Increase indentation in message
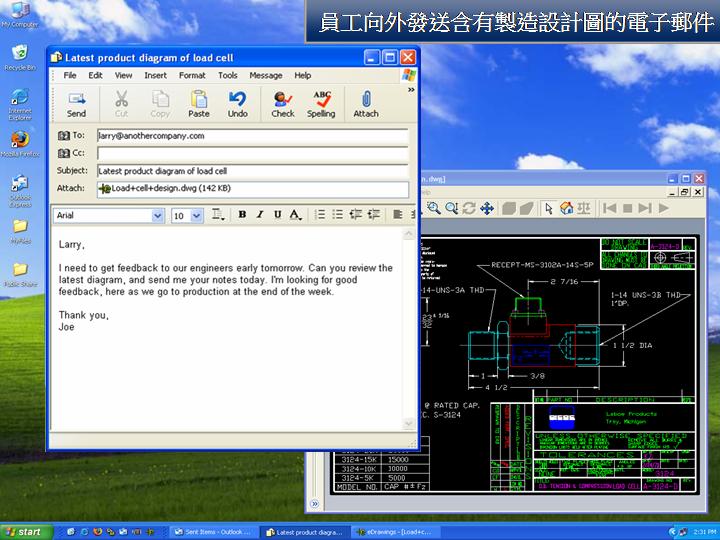 [373, 214]
